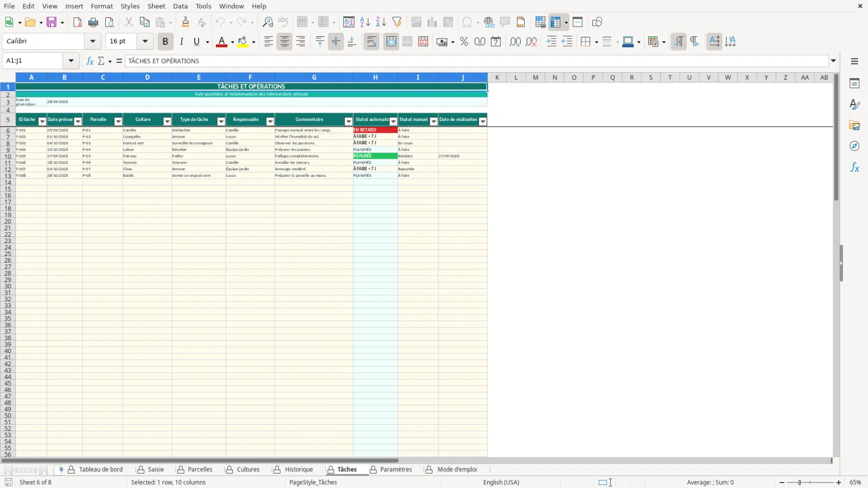868x488 pixels.
Task: Click the Print icon
Action: [93, 22]
